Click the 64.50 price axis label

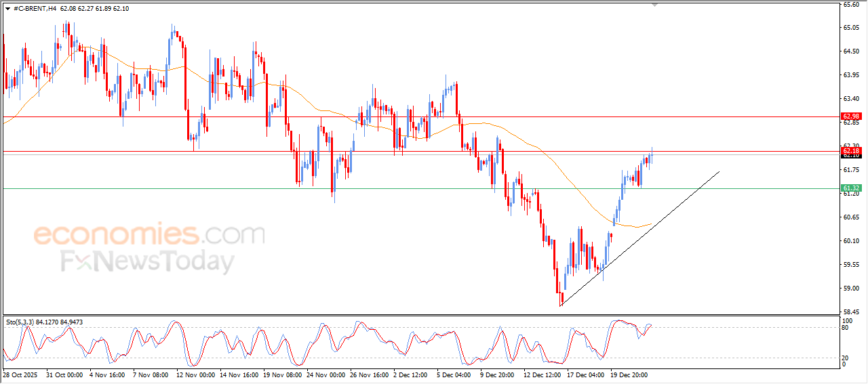[851, 51]
